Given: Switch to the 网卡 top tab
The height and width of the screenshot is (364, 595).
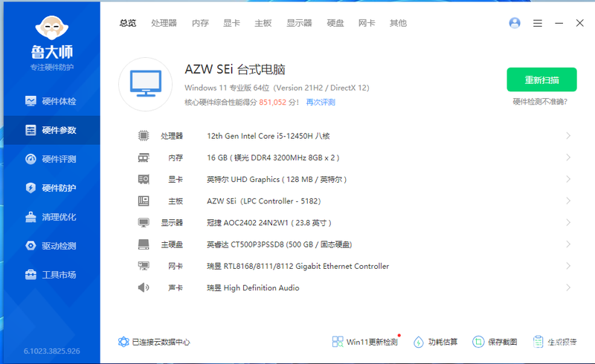Looking at the screenshot, I should (x=367, y=23).
